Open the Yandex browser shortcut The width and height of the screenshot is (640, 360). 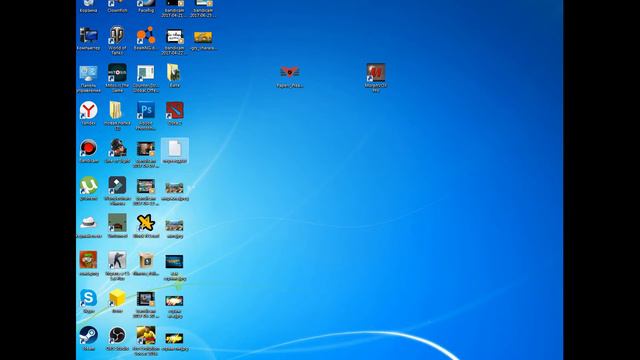point(89,111)
